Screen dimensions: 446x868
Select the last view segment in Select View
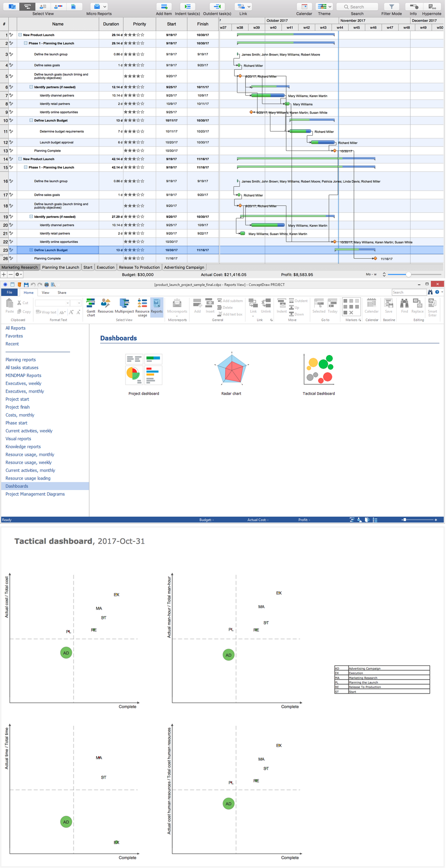click(74, 7)
